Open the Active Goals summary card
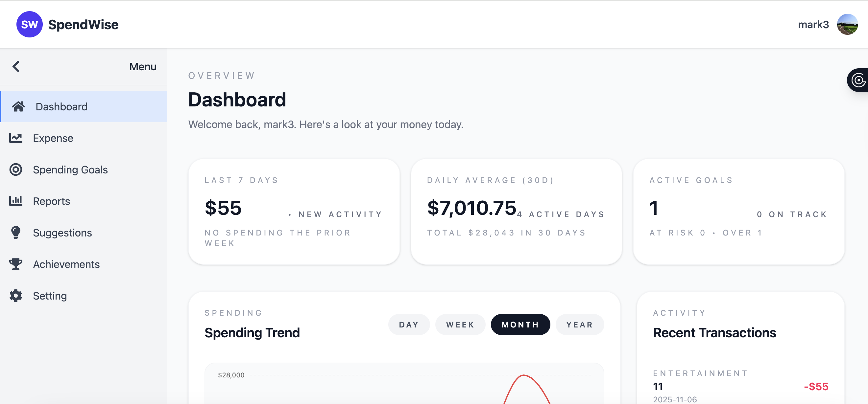The width and height of the screenshot is (868, 404). [738, 212]
